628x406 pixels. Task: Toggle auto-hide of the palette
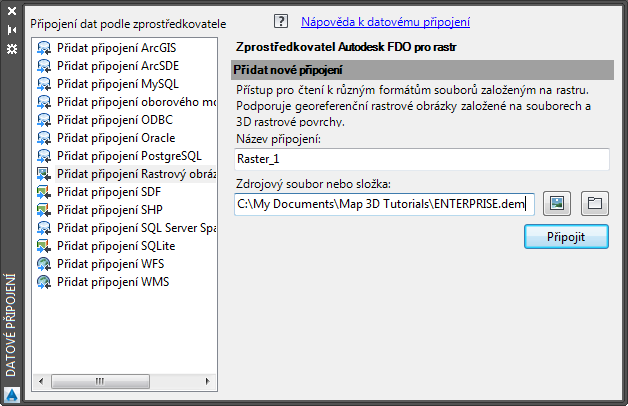point(12,30)
